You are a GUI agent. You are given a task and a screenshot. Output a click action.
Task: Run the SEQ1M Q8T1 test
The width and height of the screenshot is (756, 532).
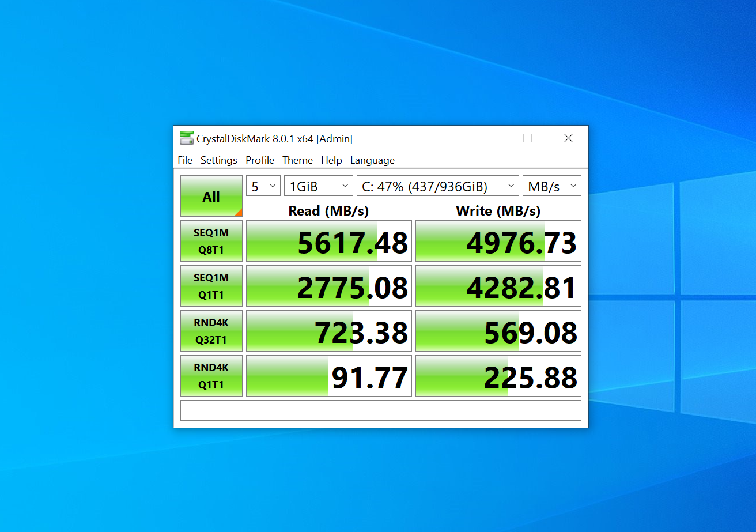click(x=211, y=241)
